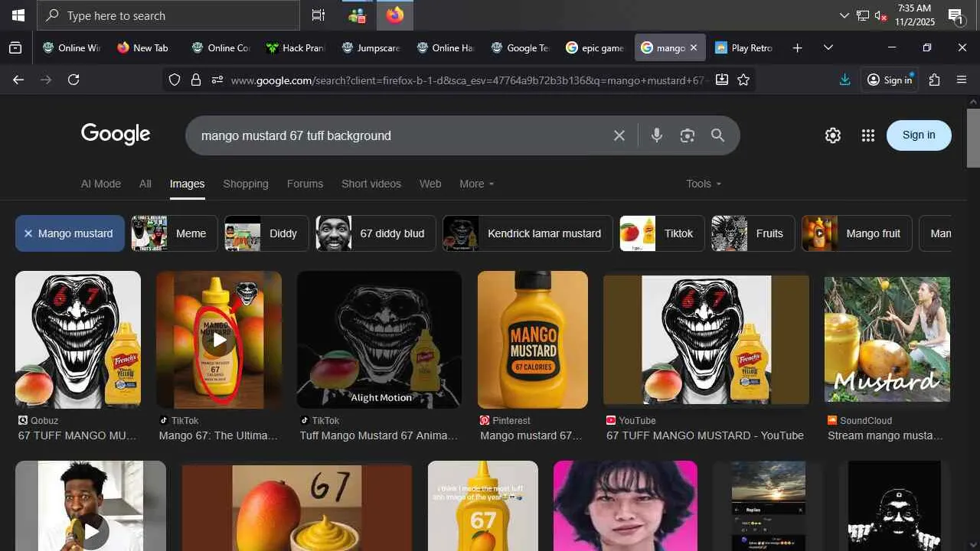Apply the Kendrick lamar mustard chip
This screenshot has height=551, width=980.
tap(528, 233)
